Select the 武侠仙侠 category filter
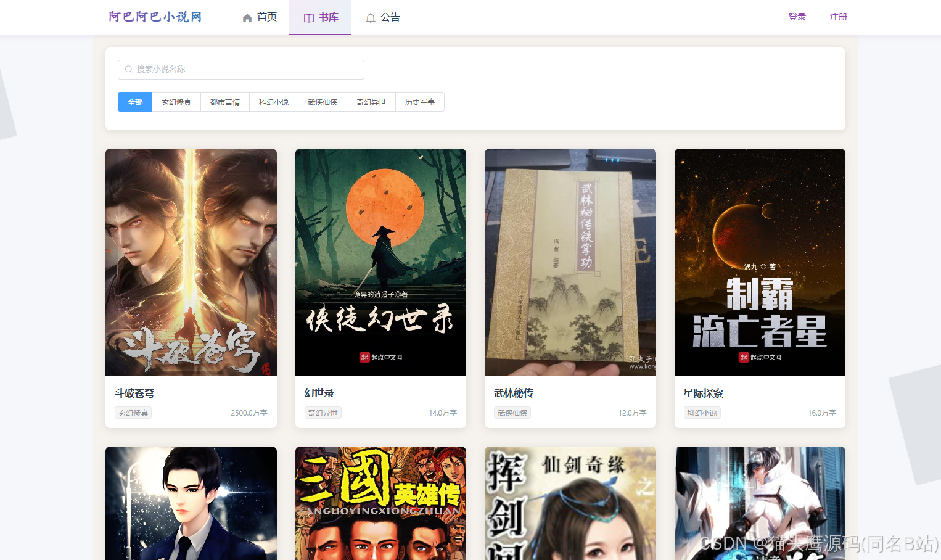The image size is (941, 560). click(323, 102)
